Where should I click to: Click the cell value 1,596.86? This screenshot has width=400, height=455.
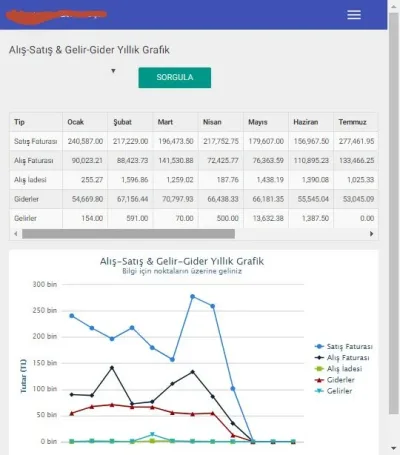(x=135, y=180)
